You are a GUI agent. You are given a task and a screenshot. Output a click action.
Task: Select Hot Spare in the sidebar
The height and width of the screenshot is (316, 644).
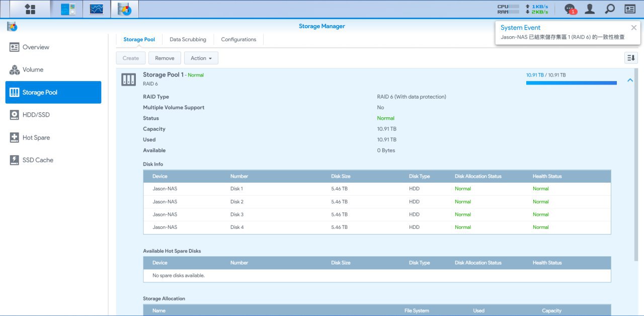36,138
